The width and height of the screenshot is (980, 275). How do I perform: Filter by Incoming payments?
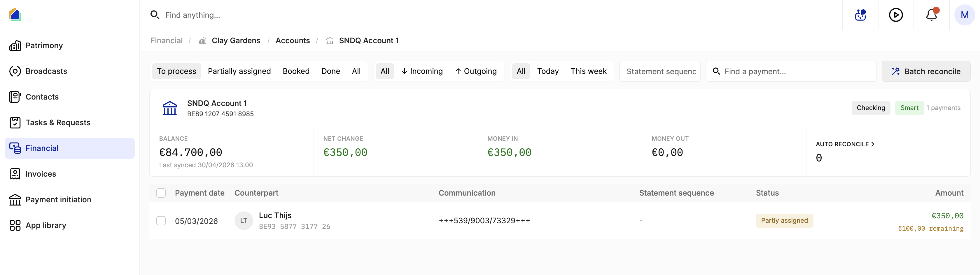click(422, 71)
